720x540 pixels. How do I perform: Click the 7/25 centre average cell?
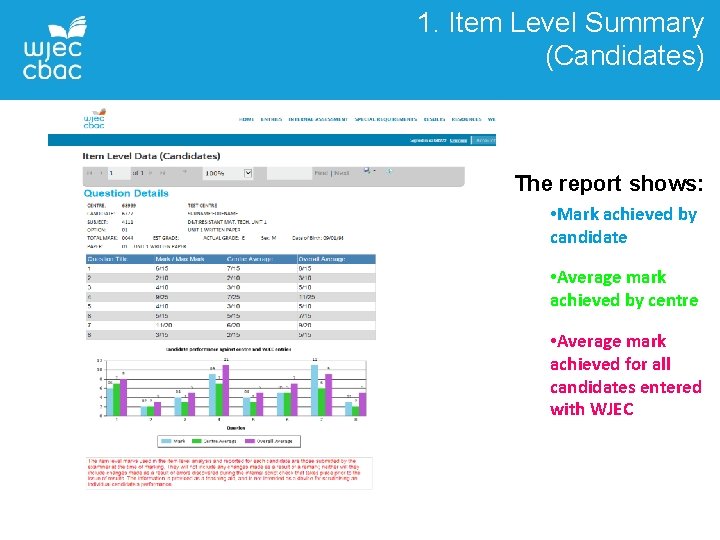click(x=233, y=297)
